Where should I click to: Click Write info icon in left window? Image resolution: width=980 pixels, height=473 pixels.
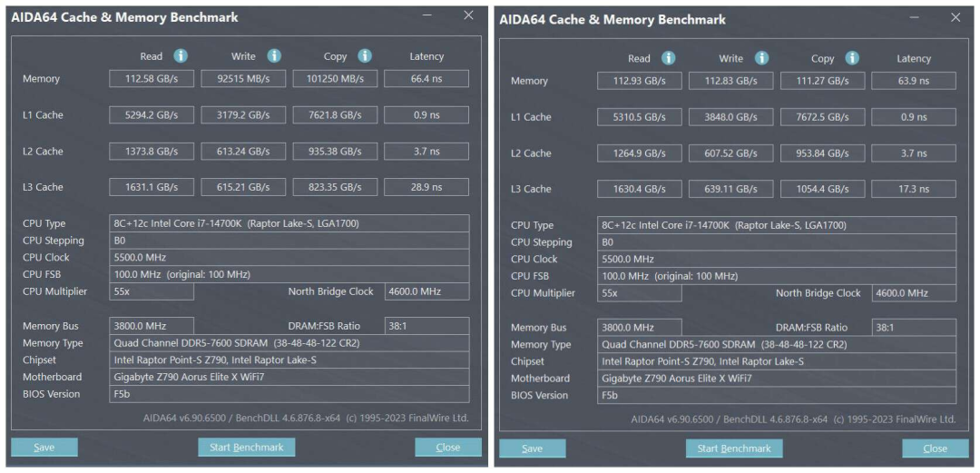tap(274, 55)
